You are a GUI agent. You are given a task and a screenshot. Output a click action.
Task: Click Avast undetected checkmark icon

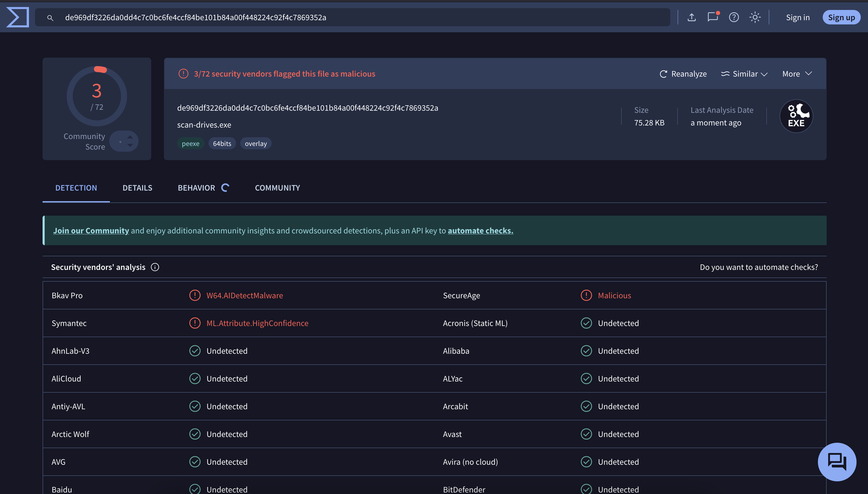coord(586,434)
